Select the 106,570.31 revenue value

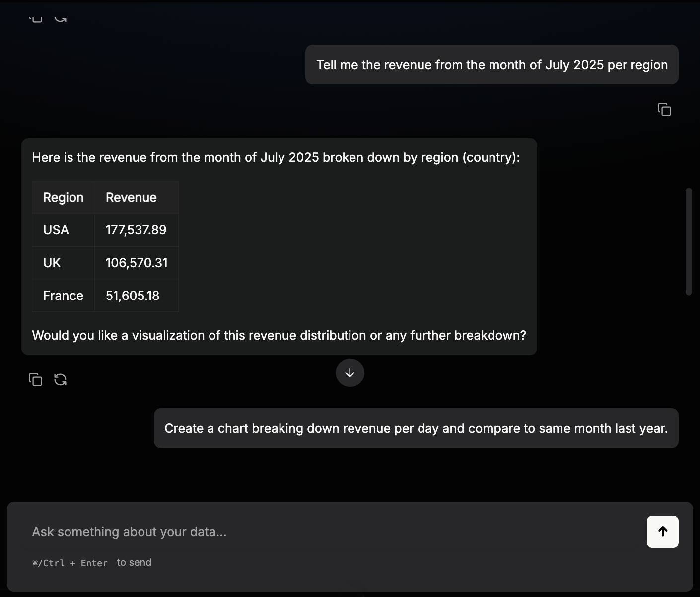pyautogui.click(x=137, y=263)
